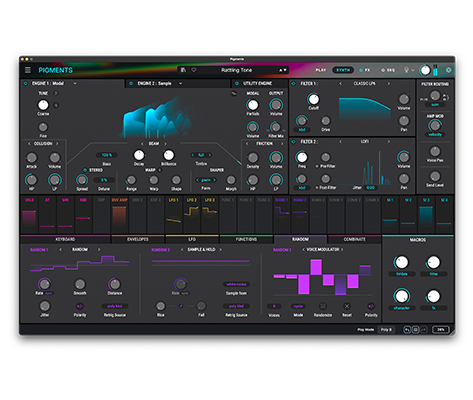Switch to the KEYBOARD tab
This screenshot has height=400, width=473.
pyautogui.click(x=65, y=239)
